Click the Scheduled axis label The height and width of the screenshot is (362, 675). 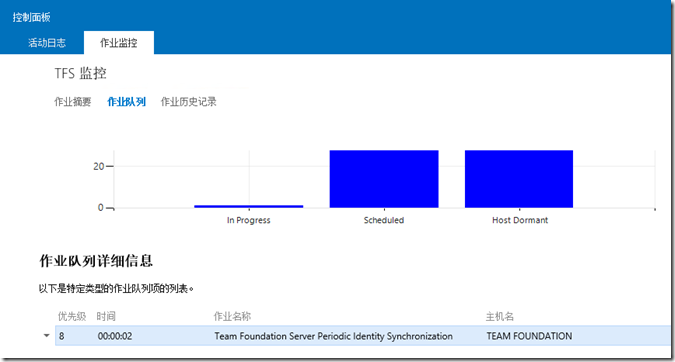click(x=384, y=220)
